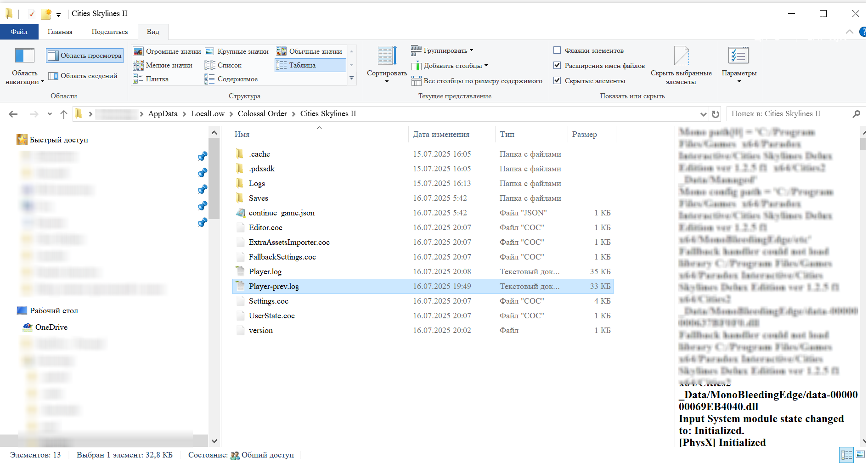Uncheck the Скрытые элементы checkbox
Image resolution: width=868 pixels, height=463 pixels.
(557, 81)
